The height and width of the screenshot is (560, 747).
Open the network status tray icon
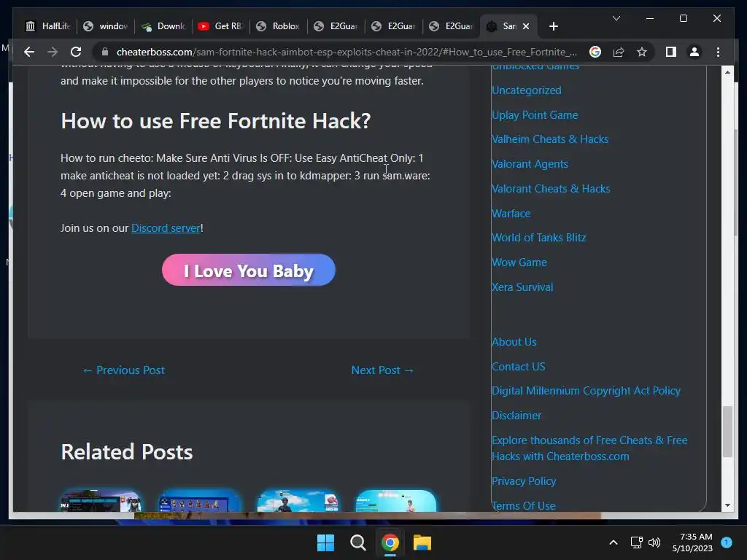point(636,542)
